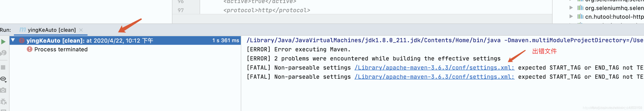Click the camera Dump Threads icon

(x=3, y=90)
